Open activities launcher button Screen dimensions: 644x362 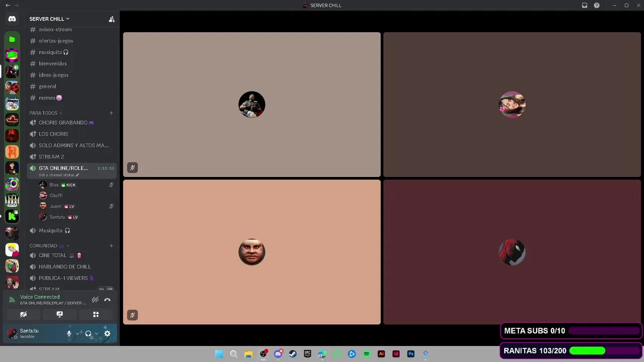[96, 314]
